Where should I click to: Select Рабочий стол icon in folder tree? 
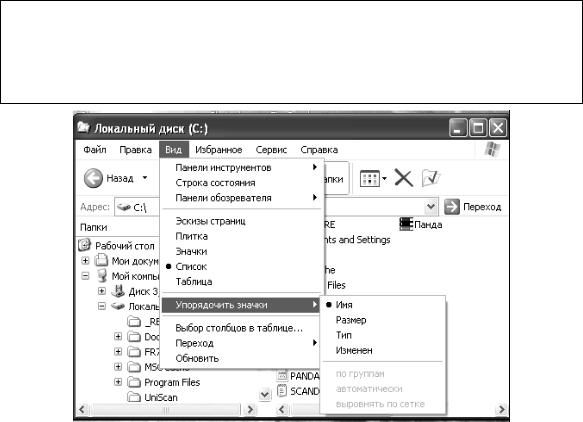pos(85,245)
